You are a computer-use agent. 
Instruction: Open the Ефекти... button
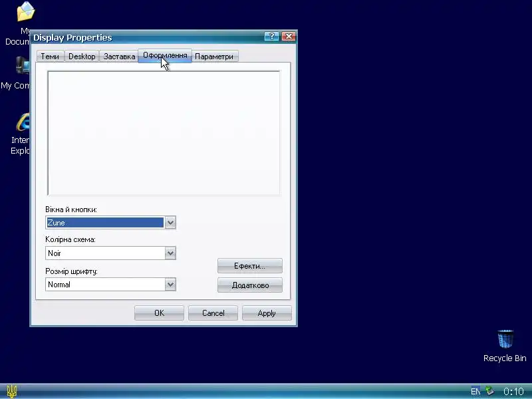(250, 265)
